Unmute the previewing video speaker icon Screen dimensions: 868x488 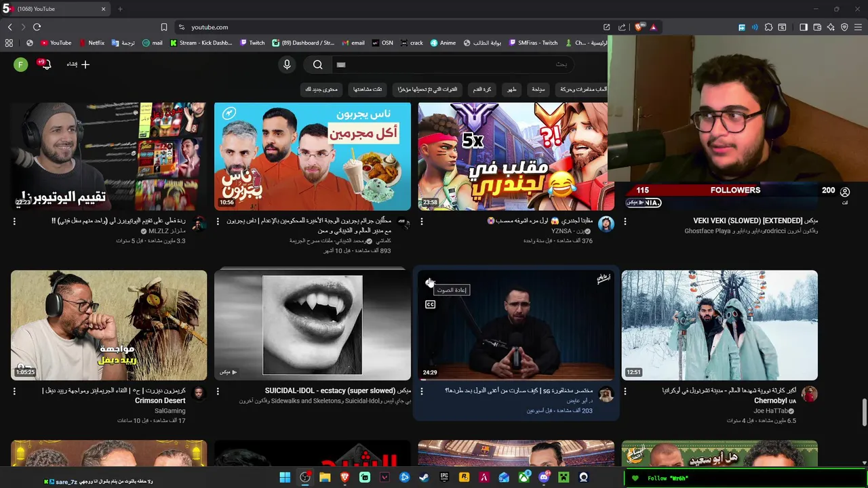pyautogui.click(x=429, y=283)
